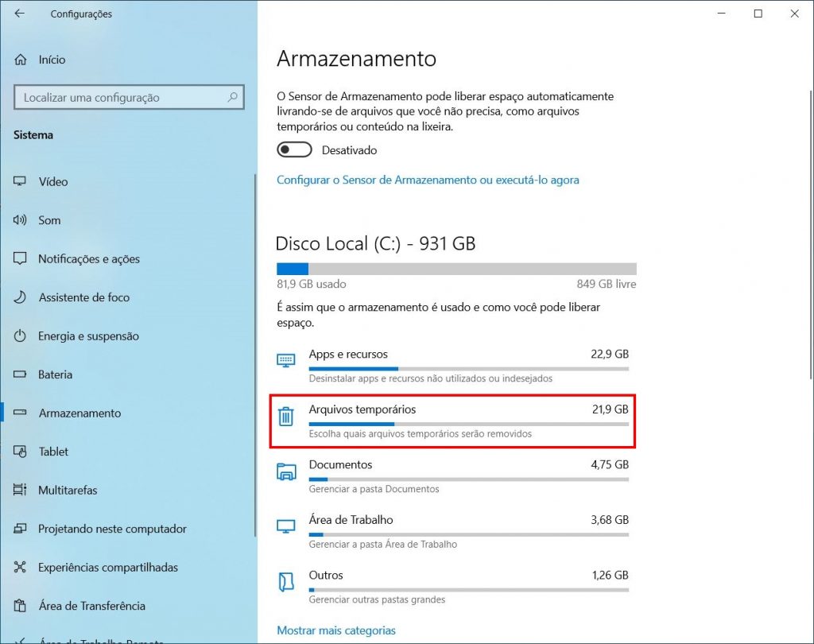Click the 21,9 GB size value
The height and width of the screenshot is (644, 814).
pyautogui.click(x=610, y=409)
